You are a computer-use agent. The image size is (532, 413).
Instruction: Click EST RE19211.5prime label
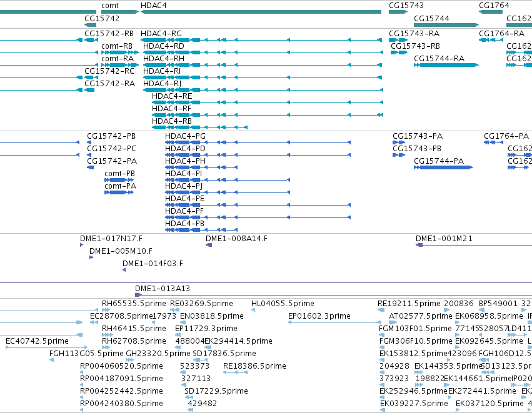[x=409, y=304]
